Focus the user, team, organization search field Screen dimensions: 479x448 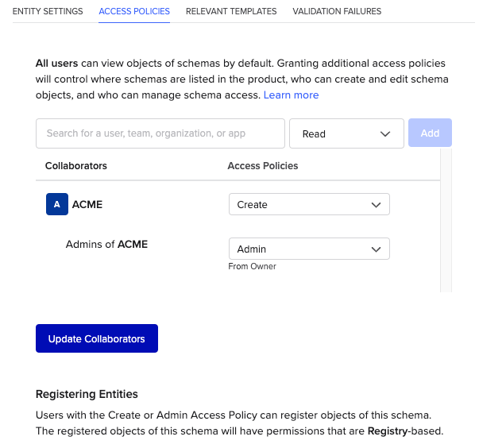tap(160, 133)
